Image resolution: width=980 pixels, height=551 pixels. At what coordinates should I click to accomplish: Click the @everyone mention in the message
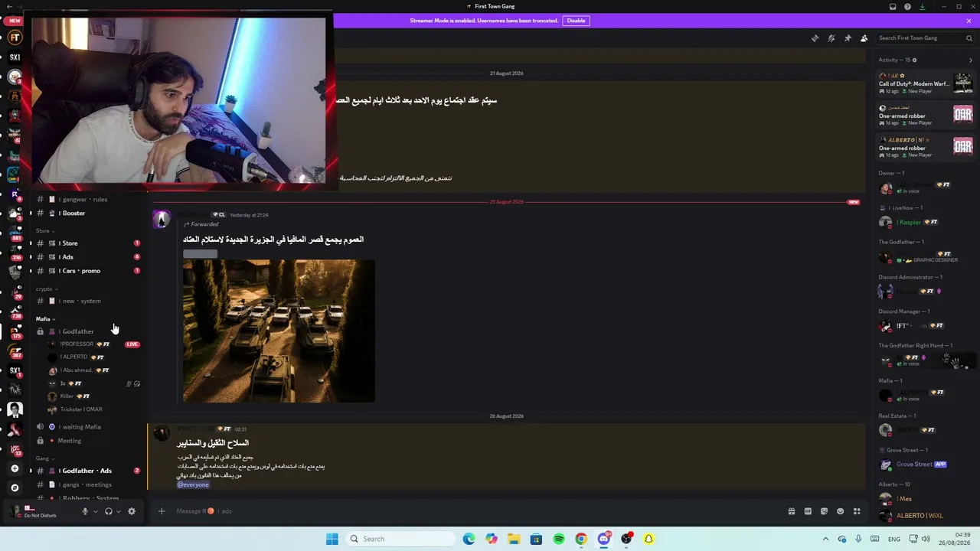pos(193,484)
